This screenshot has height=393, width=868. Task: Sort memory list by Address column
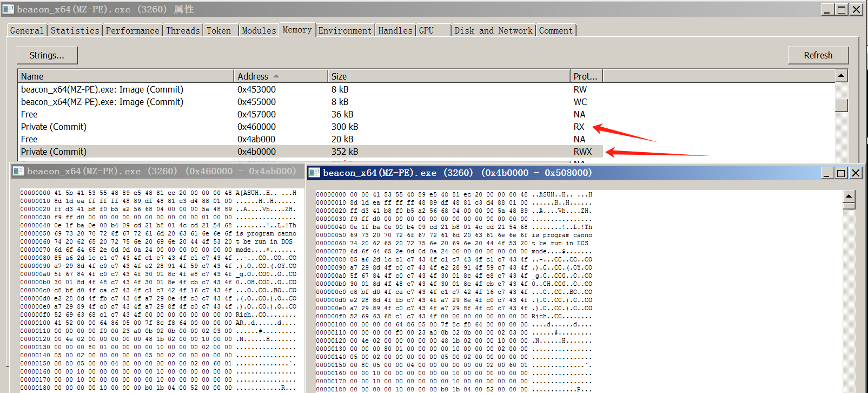coord(280,76)
